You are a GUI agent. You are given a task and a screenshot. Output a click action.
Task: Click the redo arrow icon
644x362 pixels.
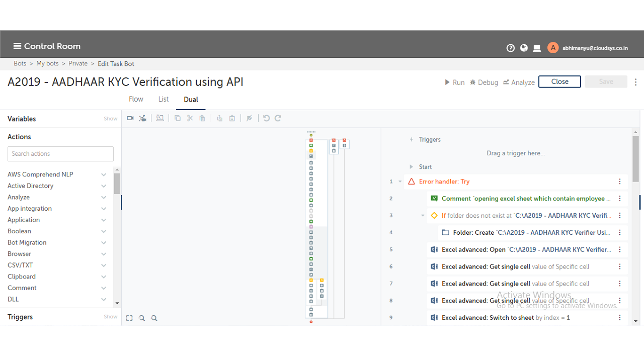pos(278,118)
